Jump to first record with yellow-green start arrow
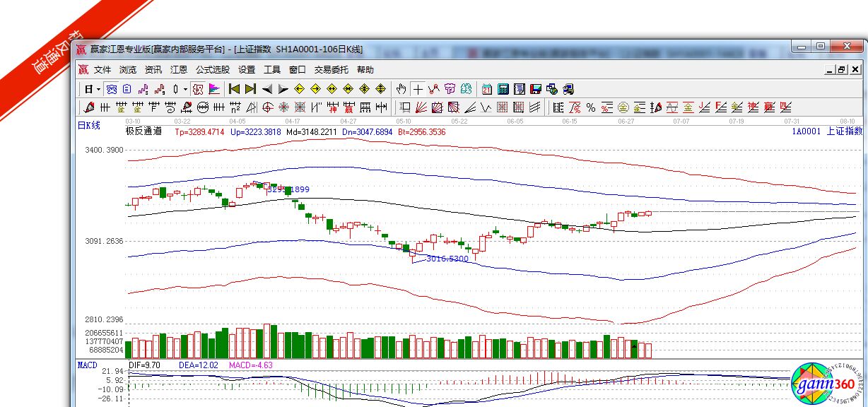The image size is (868, 407). click(235, 89)
